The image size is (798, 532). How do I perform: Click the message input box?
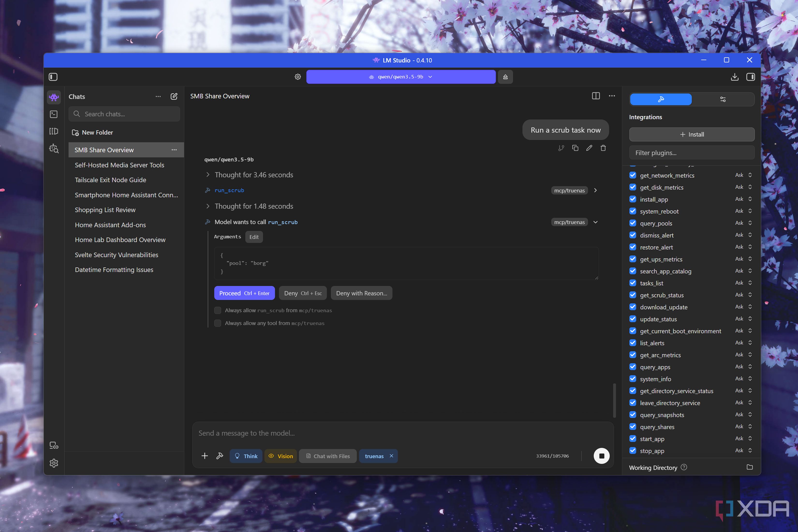pyautogui.click(x=403, y=433)
